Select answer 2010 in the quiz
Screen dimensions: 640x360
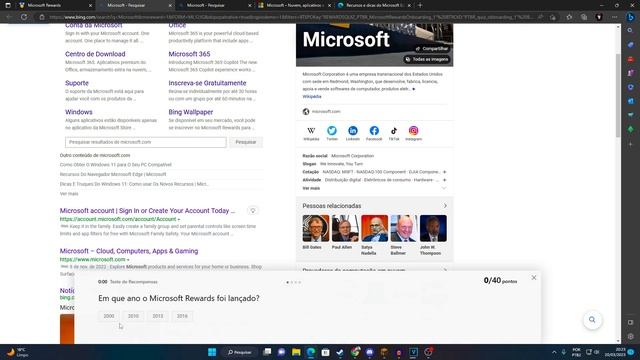click(x=133, y=316)
